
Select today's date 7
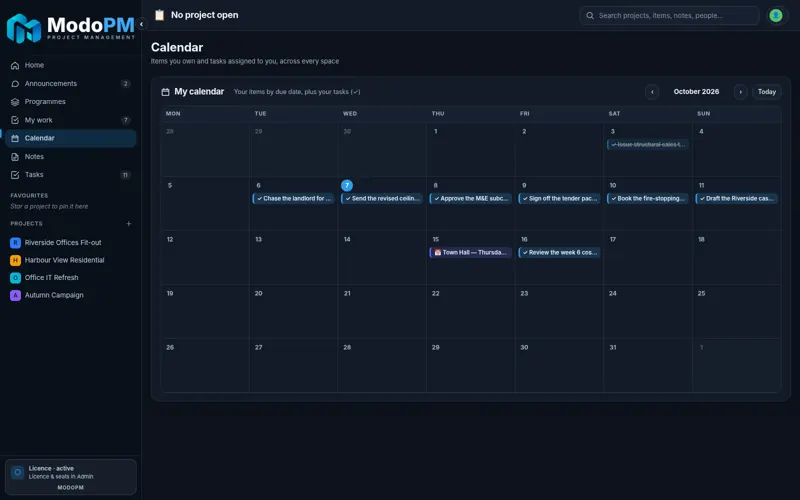pyautogui.click(x=347, y=185)
